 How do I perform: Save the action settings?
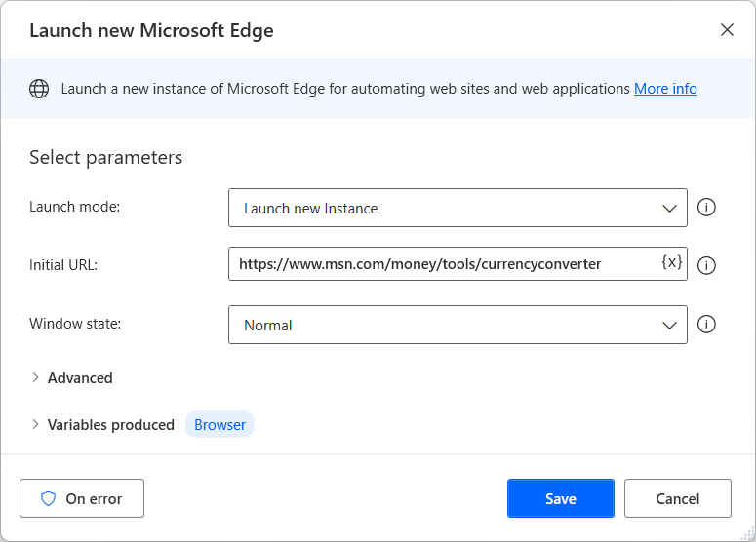561,498
